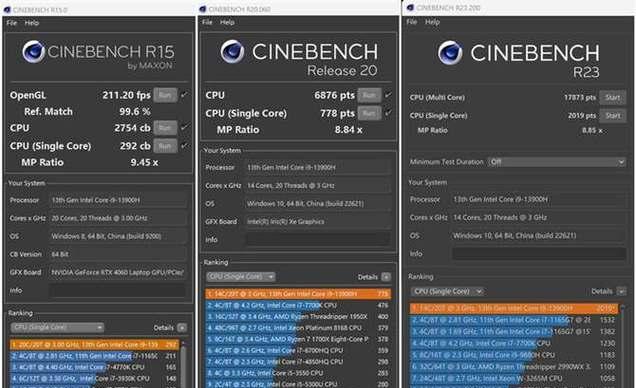Select Core i7-7700K row scoring 1230 in R23
Image resolution: width=636 pixels, height=388 pixels.
514,343
